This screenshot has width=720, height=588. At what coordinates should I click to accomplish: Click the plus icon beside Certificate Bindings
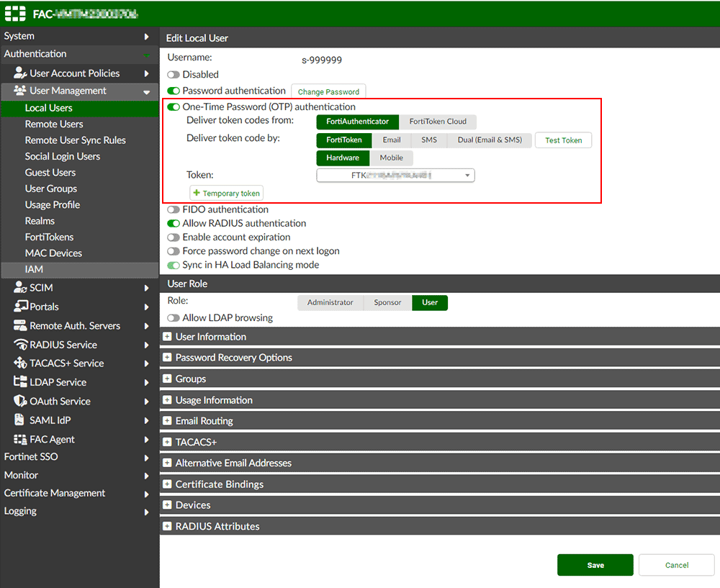click(x=167, y=484)
